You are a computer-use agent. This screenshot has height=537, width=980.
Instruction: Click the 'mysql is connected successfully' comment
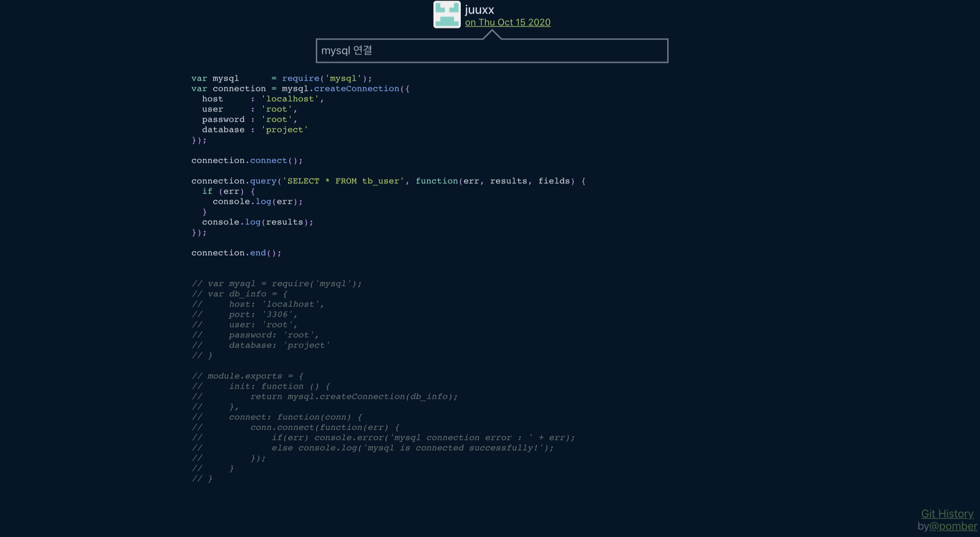(x=453, y=448)
